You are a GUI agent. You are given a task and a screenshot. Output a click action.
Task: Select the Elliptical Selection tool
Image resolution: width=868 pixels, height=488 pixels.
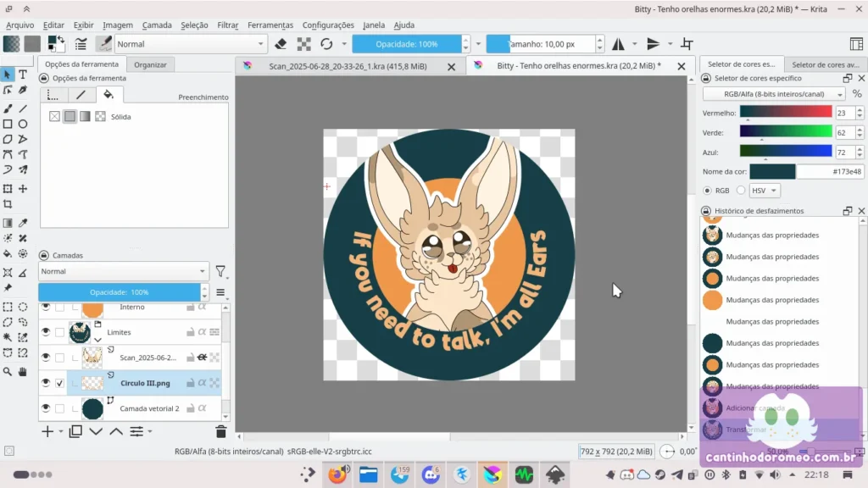23,307
